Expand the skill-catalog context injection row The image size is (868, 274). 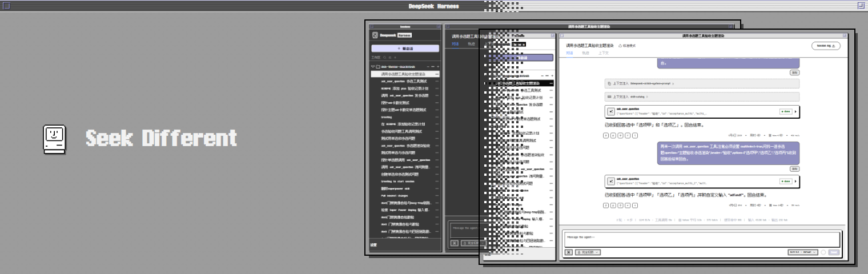click(702, 97)
